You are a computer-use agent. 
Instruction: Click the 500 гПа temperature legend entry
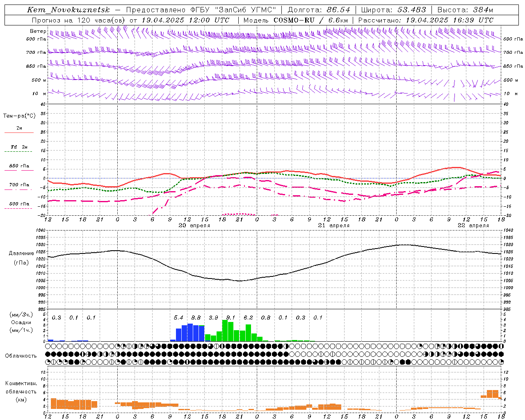pyautogui.click(x=19, y=204)
